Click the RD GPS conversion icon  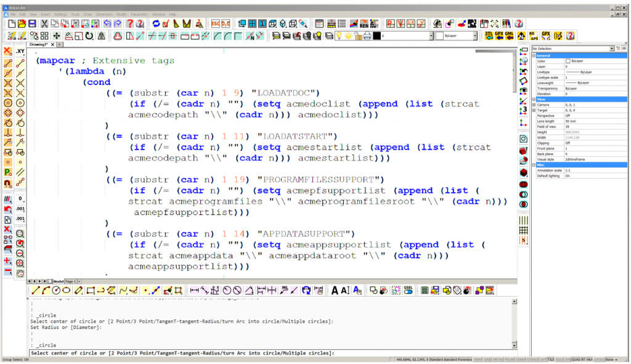click(533, 36)
